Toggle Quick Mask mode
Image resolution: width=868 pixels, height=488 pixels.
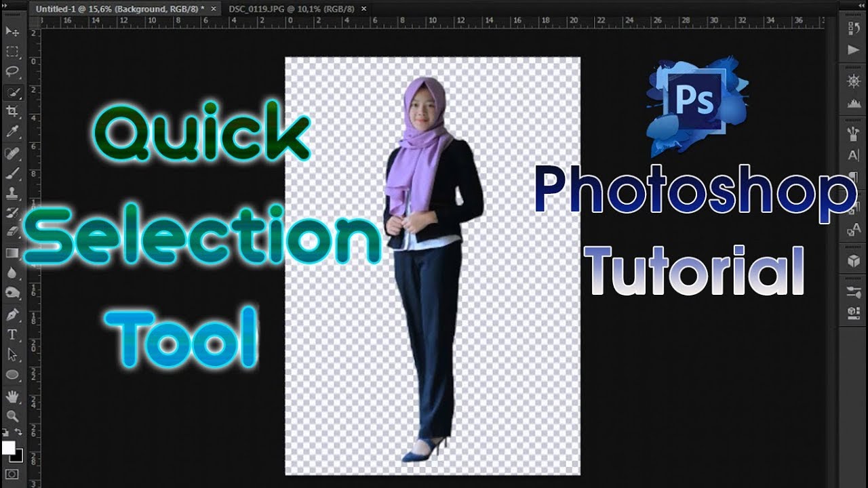pos(12,474)
